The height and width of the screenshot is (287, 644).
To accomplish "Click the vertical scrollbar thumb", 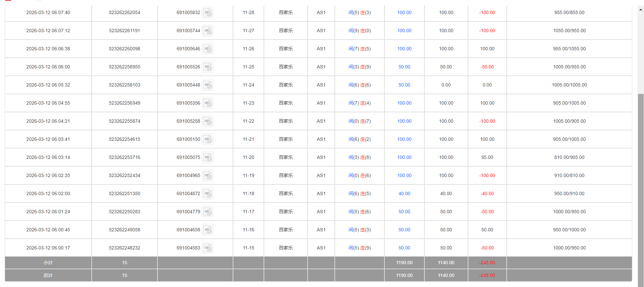I will point(641,188).
